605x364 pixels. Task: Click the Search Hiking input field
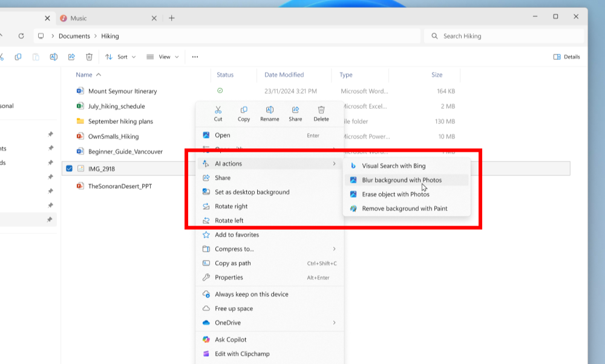(x=508, y=36)
